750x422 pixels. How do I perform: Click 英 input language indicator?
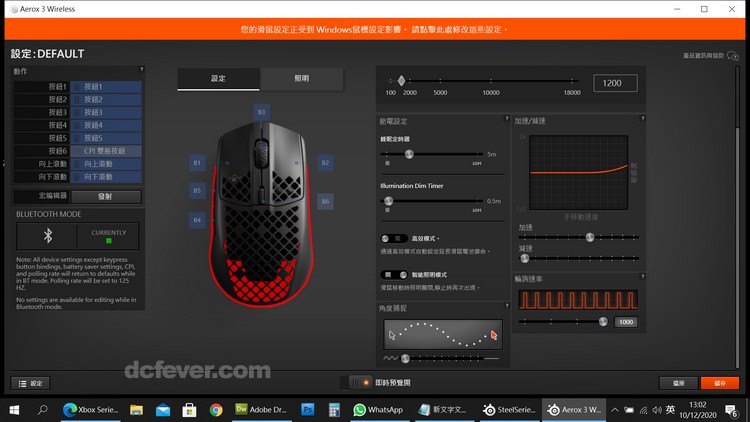(x=670, y=410)
